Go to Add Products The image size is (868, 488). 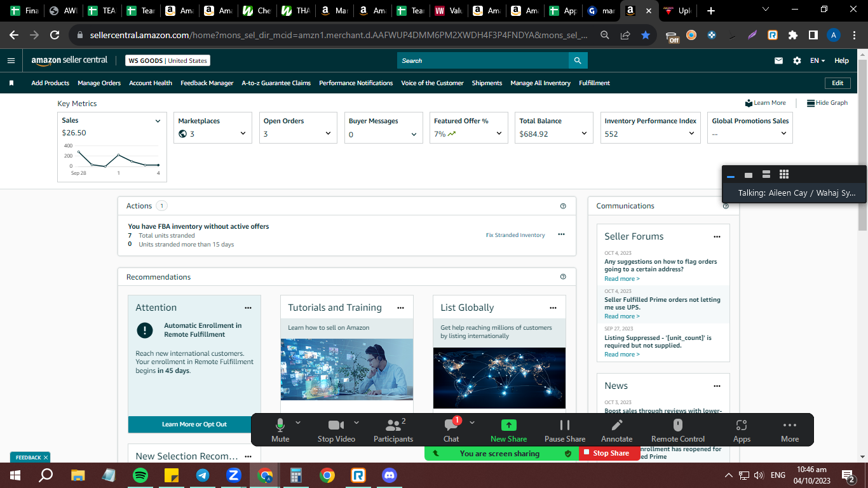click(50, 83)
